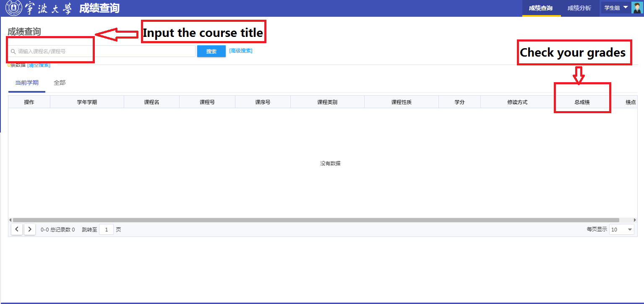Screen dimensions: 644x304
Task: Select the 当前学期 tab
Action: pyautogui.click(x=27, y=83)
